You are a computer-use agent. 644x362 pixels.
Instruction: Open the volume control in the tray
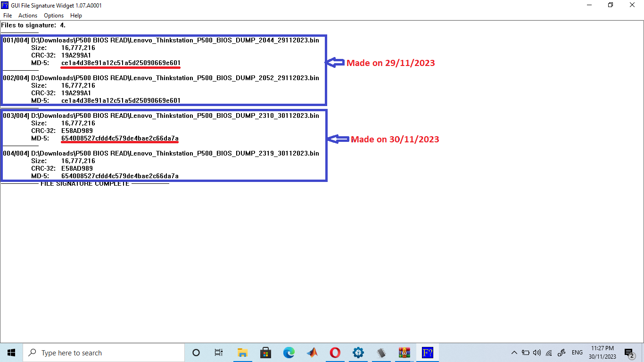coord(537,353)
